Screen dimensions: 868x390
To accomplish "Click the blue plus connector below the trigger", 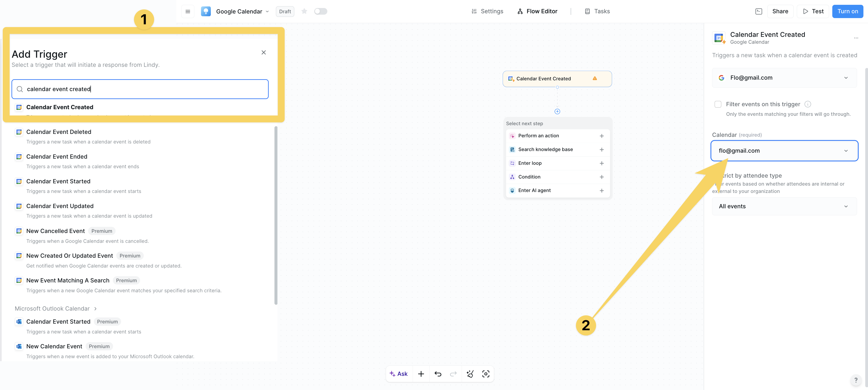I will [x=557, y=111].
